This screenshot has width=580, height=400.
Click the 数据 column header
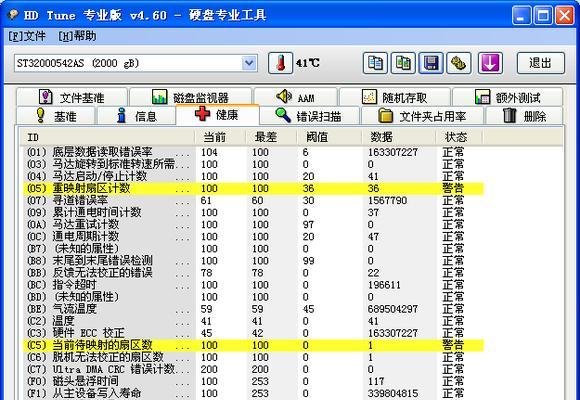398,137
